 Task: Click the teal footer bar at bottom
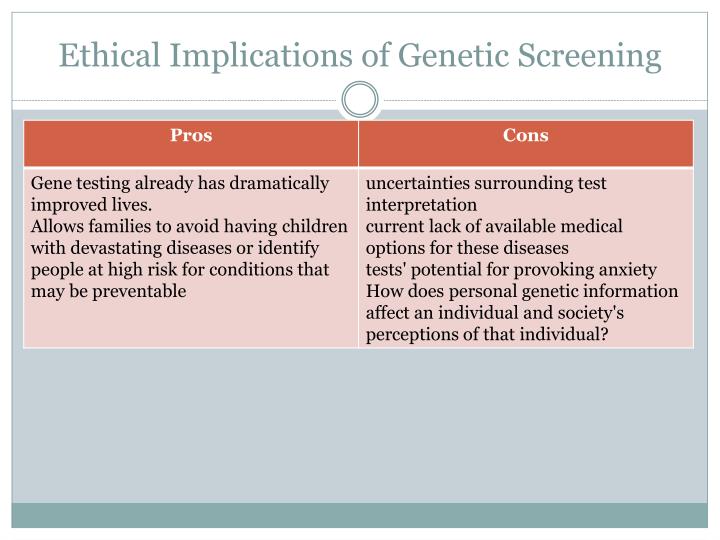(x=360, y=515)
